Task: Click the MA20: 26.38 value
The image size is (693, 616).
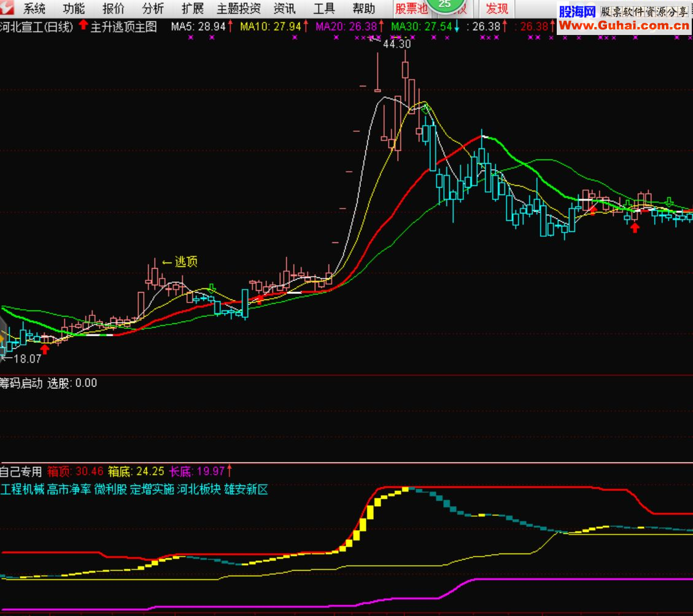Action: pyautogui.click(x=346, y=27)
